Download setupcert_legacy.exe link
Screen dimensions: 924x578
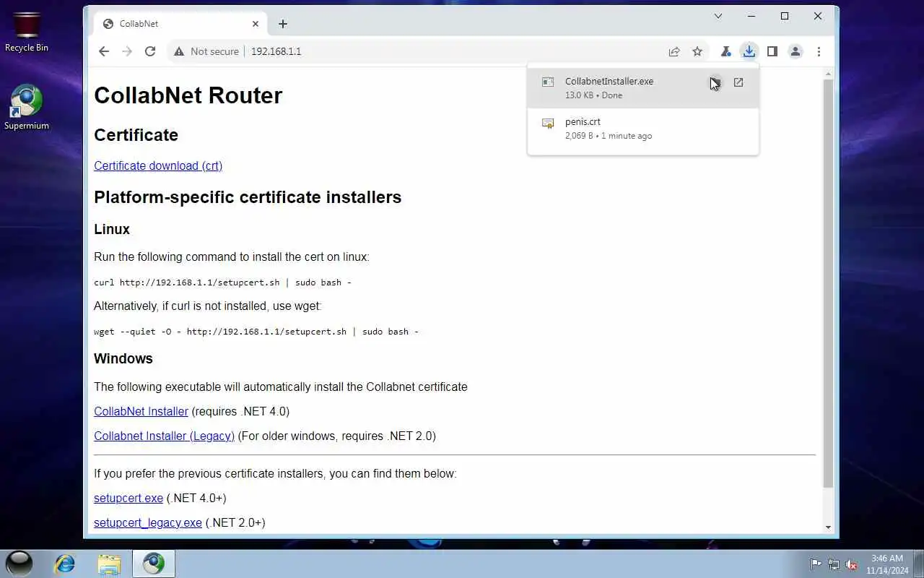pyautogui.click(x=148, y=522)
